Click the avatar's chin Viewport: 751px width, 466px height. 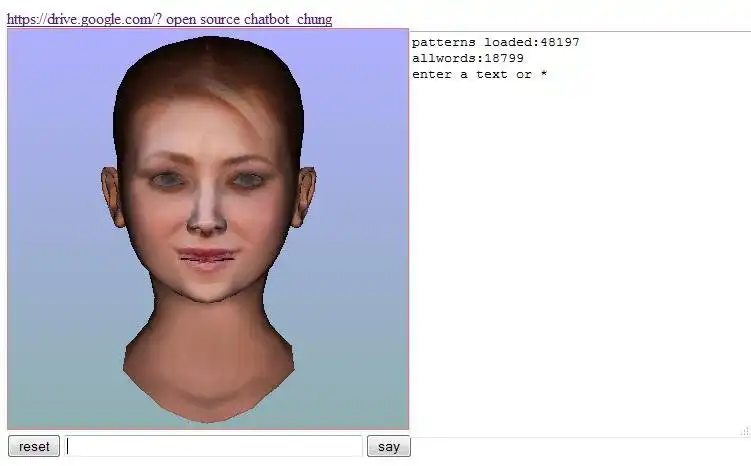[x=207, y=289]
